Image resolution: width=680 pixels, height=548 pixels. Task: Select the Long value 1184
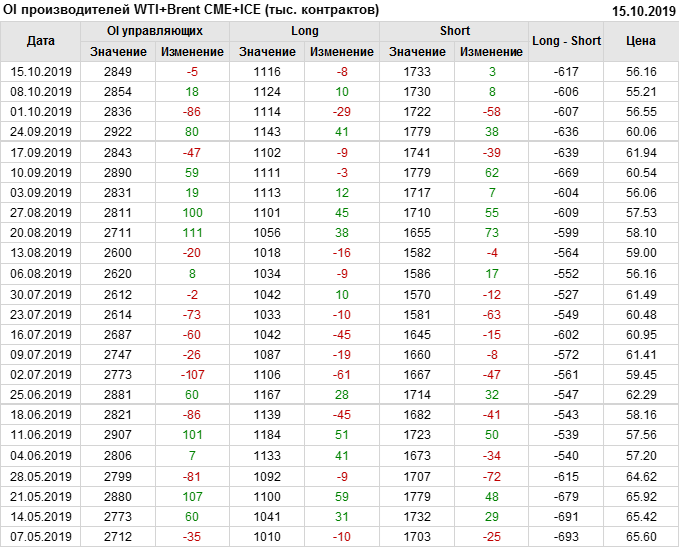[x=268, y=435]
